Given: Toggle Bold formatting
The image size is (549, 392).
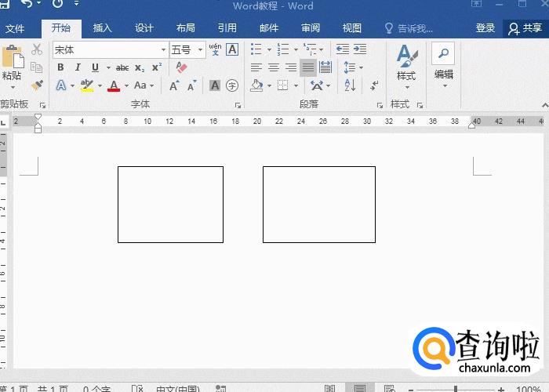Looking at the screenshot, I should click(61, 67).
